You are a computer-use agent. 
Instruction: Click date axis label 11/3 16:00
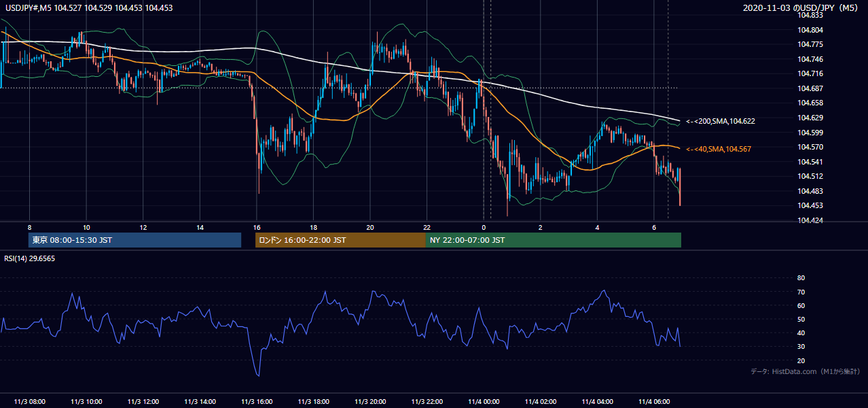(256, 402)
